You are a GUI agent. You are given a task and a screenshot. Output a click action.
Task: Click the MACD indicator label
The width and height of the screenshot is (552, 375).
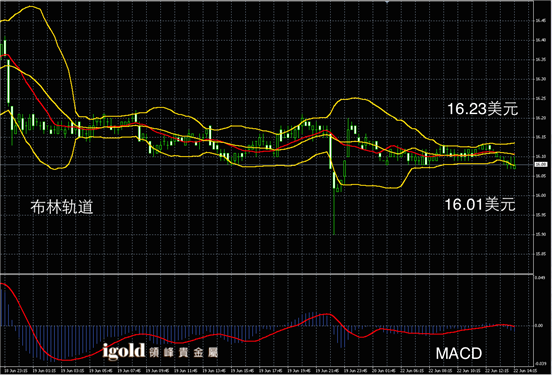tap(459, 353)
